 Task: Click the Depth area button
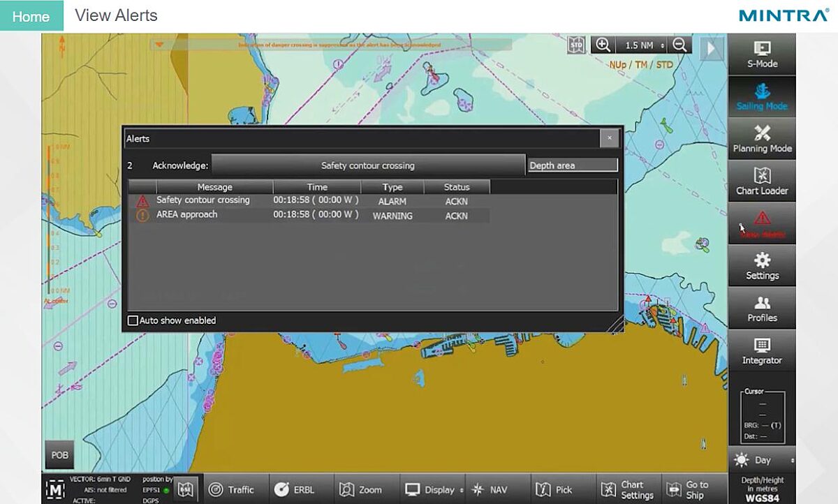coord(573,165)
